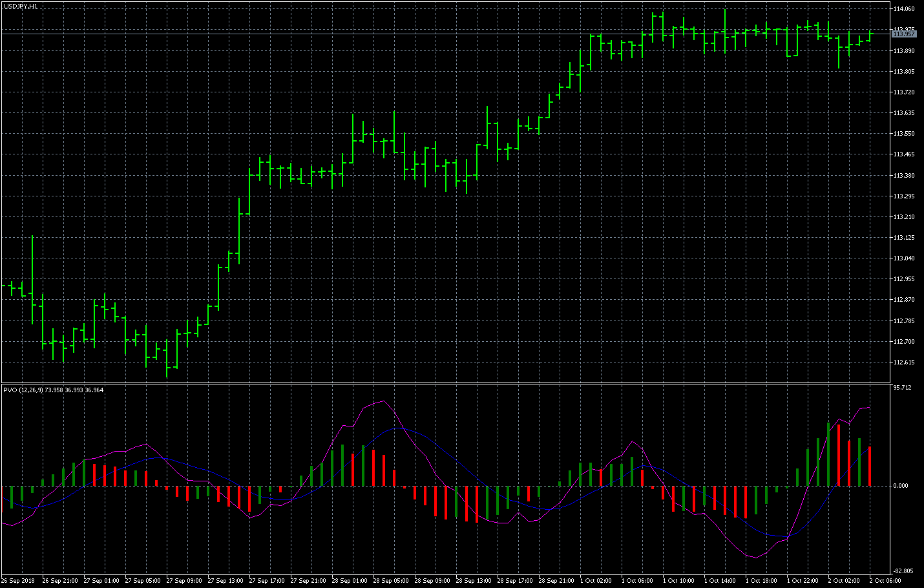Select the tallest green PVO histogram bar

[x=828, y=454]
